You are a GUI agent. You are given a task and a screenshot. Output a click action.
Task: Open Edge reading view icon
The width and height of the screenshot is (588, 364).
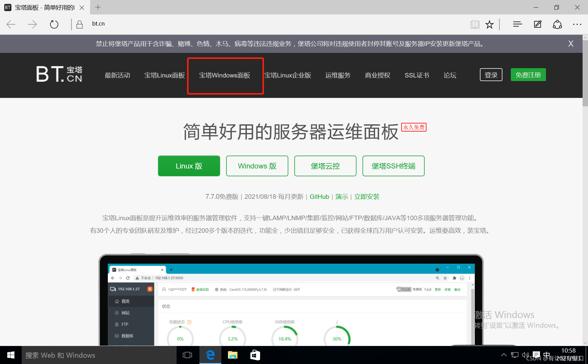[475, 24]
